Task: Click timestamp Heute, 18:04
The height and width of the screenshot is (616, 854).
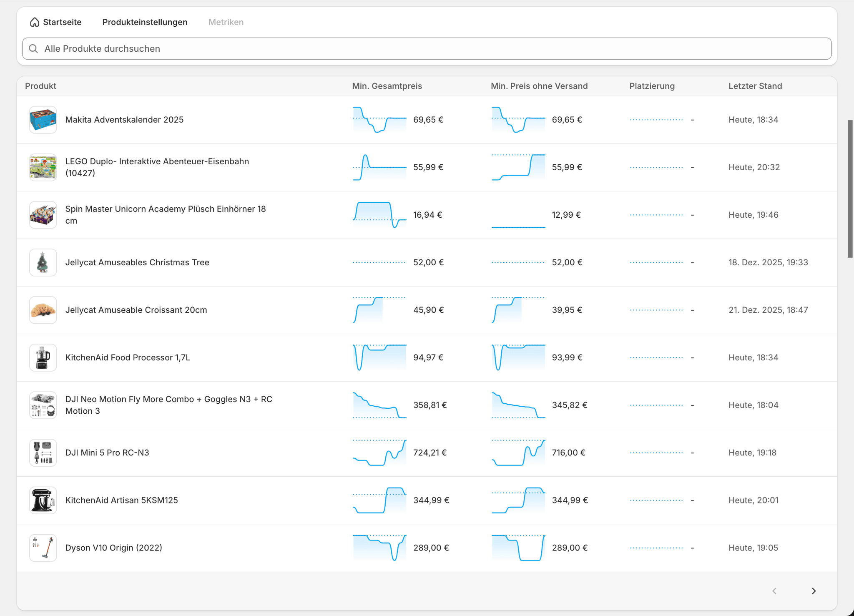Action: click(754, 405)
